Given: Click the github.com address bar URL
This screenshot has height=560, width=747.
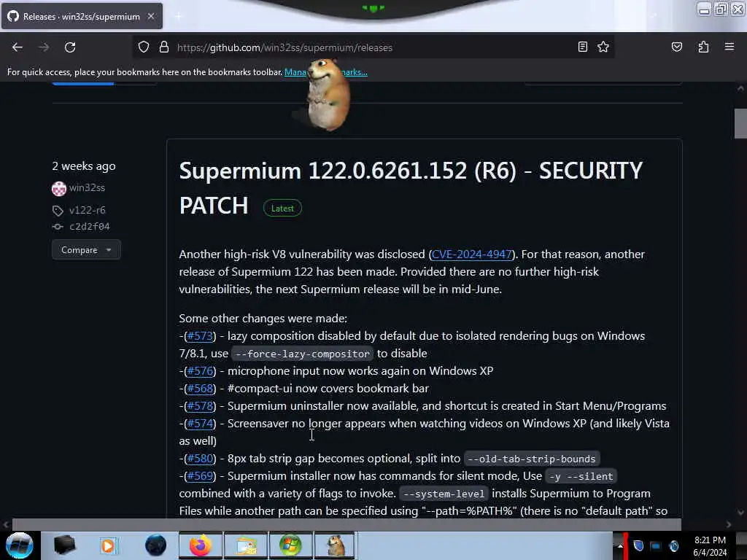Looking at the screenshot, I should click(285, 47).
